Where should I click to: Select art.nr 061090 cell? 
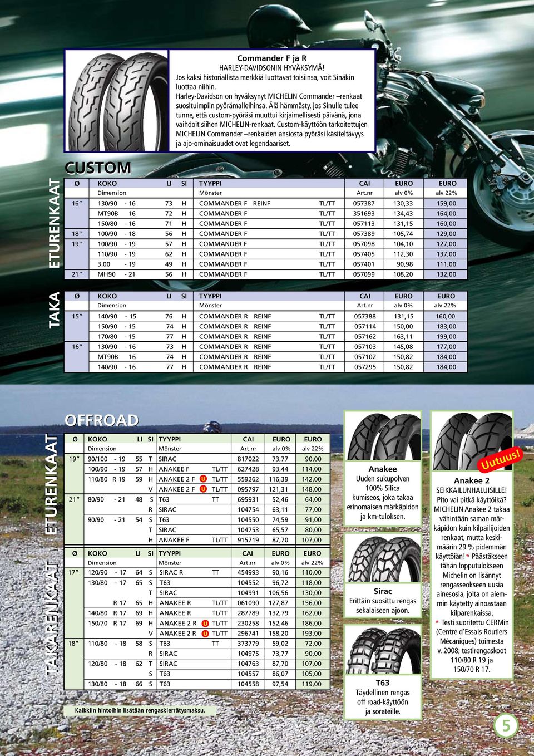tap(248, 603)
